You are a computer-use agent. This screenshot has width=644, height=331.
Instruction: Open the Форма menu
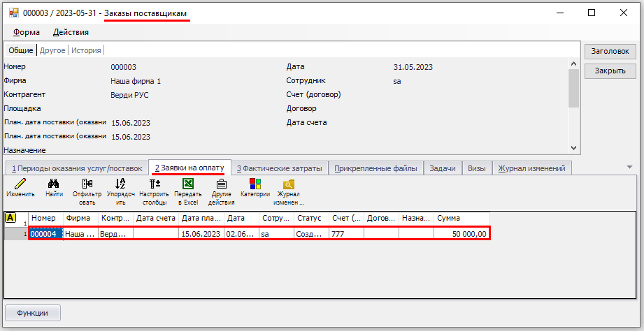click(x=27, y=32)
